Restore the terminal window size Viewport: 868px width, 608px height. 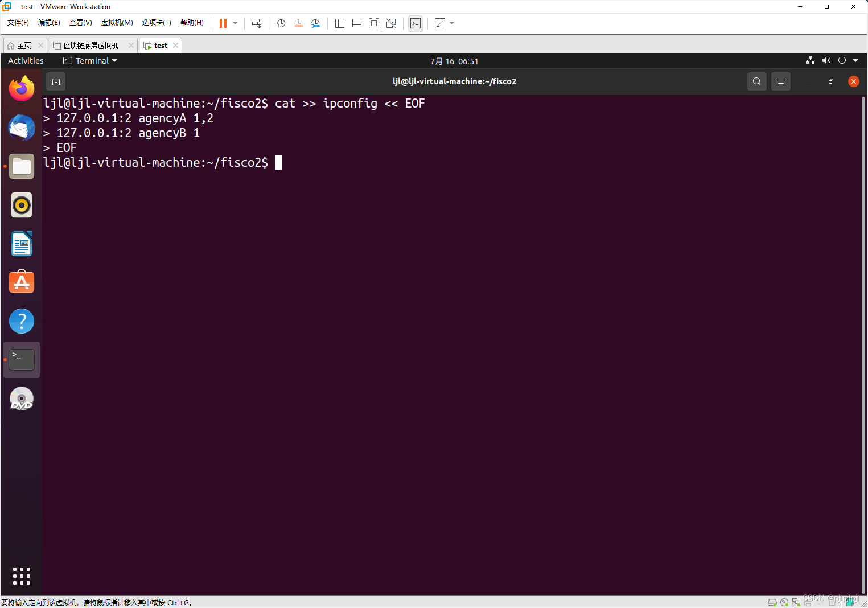click(x=830, y=81)
